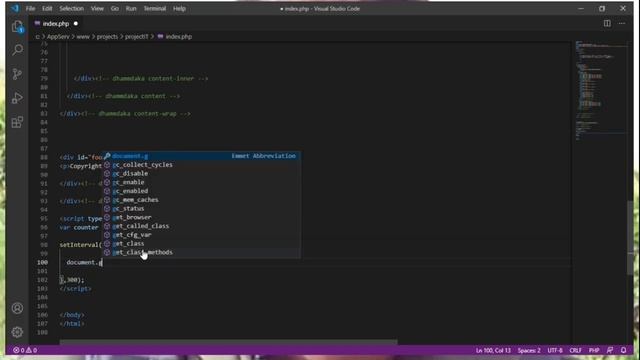Open the Terminal menu
The image size is (640, 360).
coord(155,9)
